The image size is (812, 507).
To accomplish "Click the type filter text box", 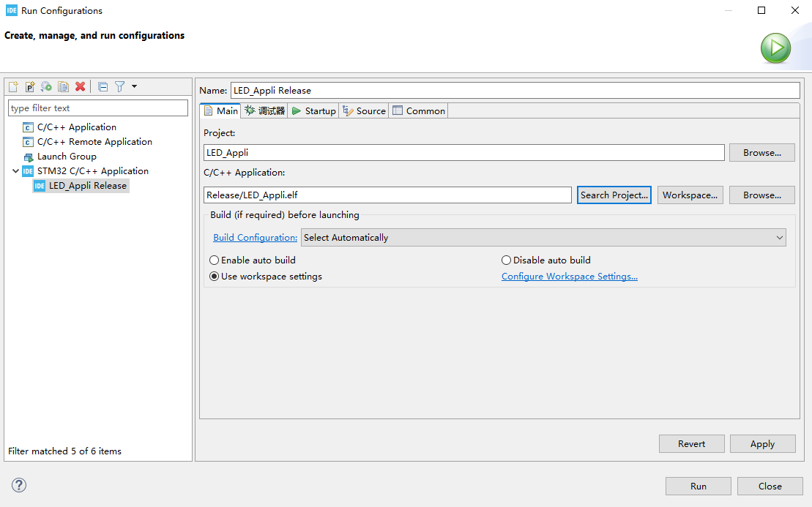I will 98,108.
